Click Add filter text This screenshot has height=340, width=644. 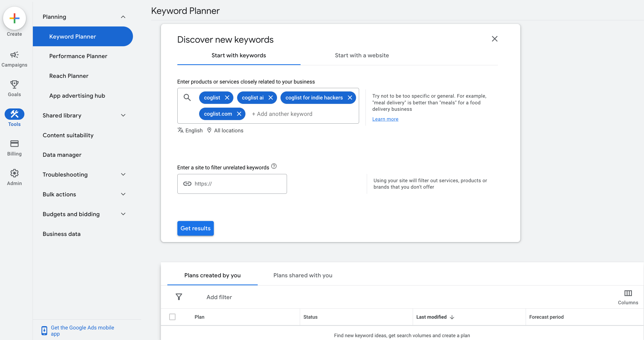(x=219, y=297)
